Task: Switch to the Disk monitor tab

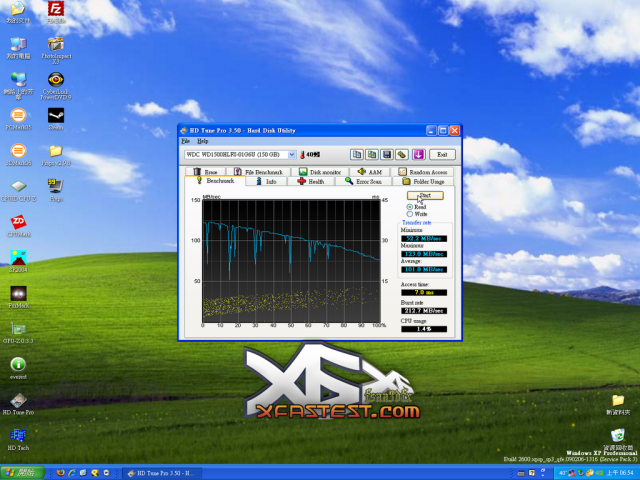Action: (x=320, y=172)
